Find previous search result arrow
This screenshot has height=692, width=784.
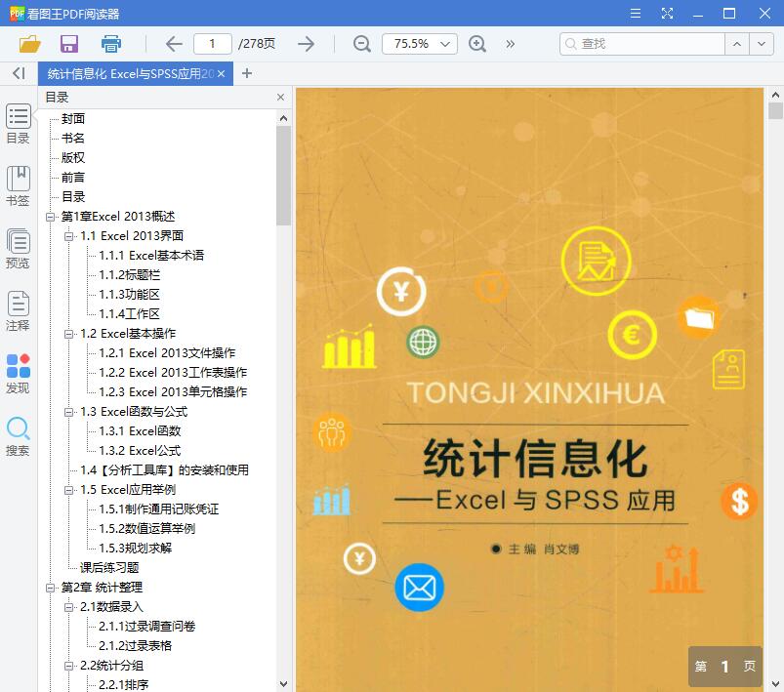[737, 44]
